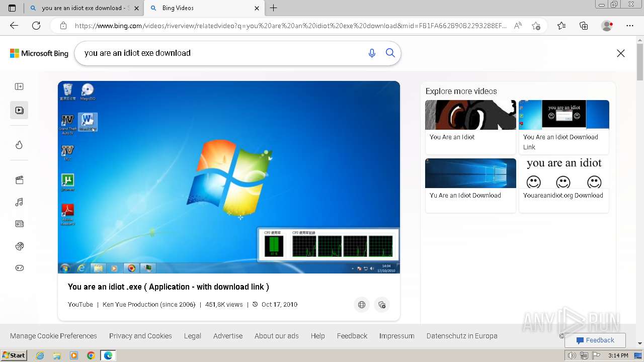Launch Google Chrome from taskbar

(x=91, y=355)
